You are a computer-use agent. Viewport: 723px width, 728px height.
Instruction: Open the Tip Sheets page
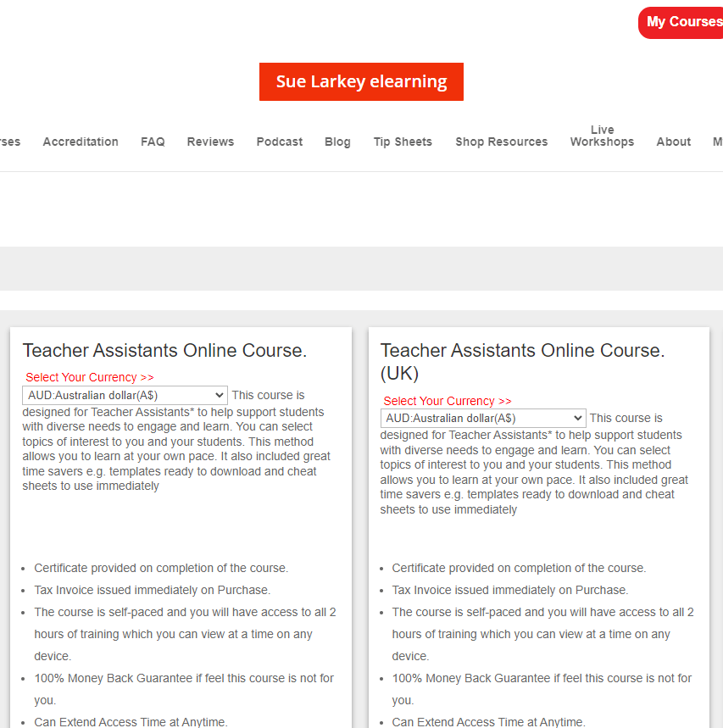403,142
